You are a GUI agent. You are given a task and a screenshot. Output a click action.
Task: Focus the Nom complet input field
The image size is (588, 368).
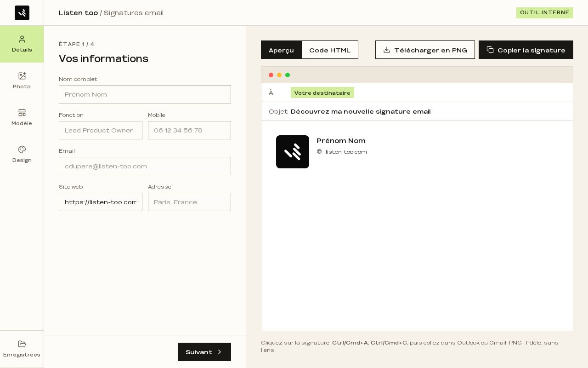145,94
